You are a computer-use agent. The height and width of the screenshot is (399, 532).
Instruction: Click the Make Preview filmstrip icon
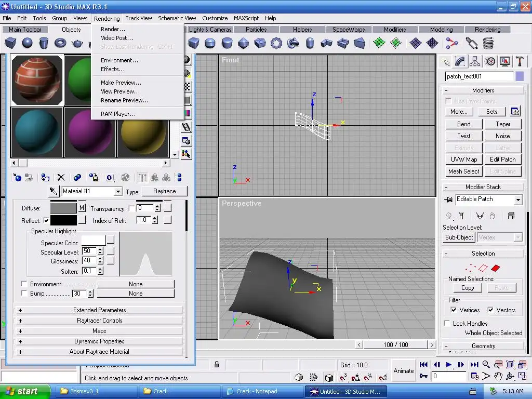[187, 127]
